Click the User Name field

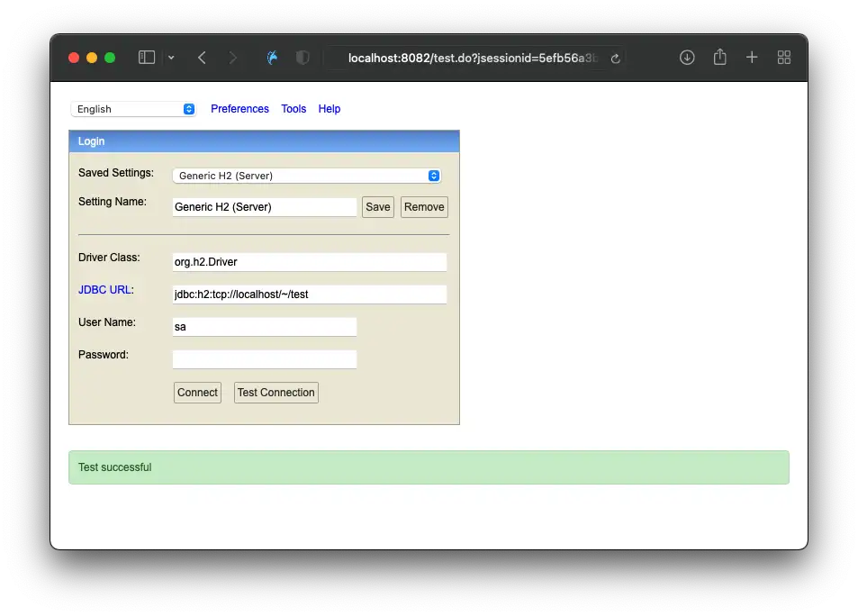coord(265,327)
